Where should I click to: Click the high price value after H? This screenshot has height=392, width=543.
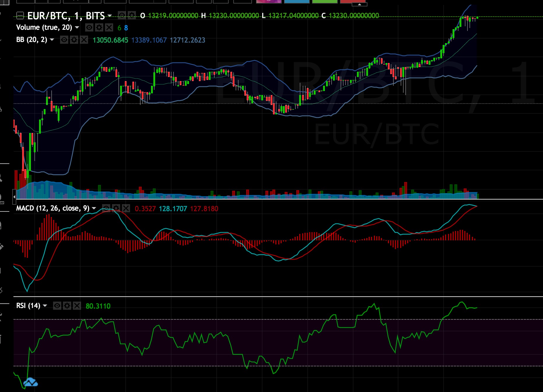[234, 16]
